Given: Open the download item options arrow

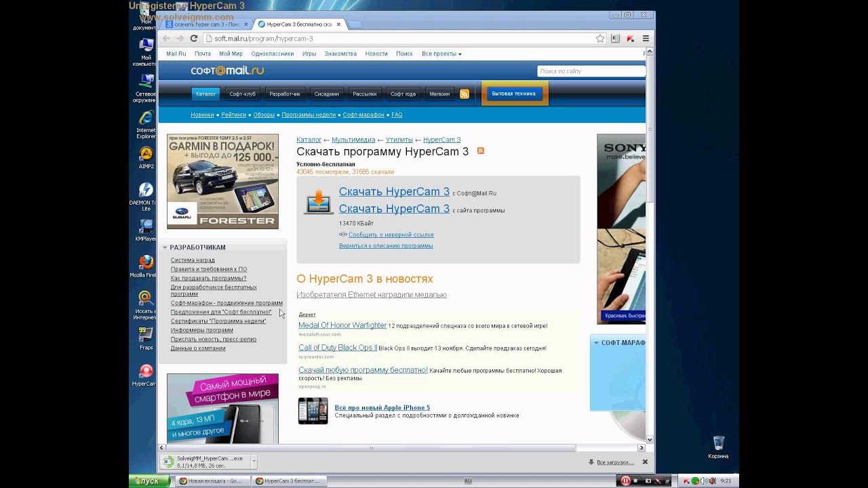Looking at the screenshot, I should 254,462.
